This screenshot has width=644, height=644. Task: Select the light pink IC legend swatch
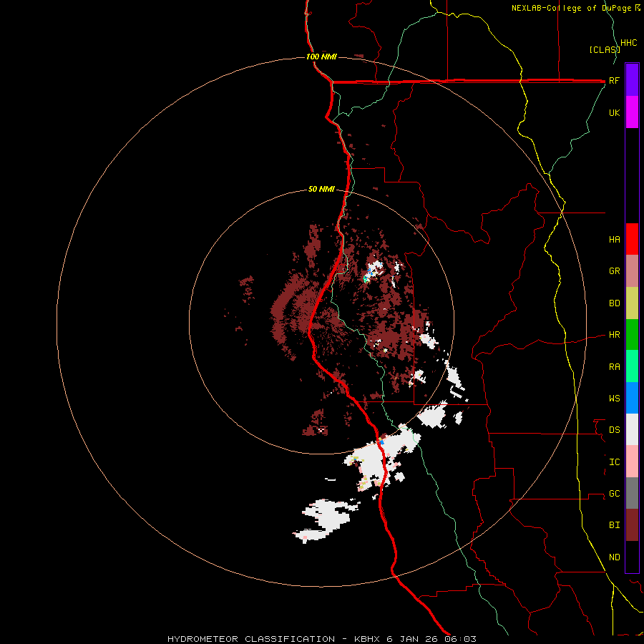[632, 462]
